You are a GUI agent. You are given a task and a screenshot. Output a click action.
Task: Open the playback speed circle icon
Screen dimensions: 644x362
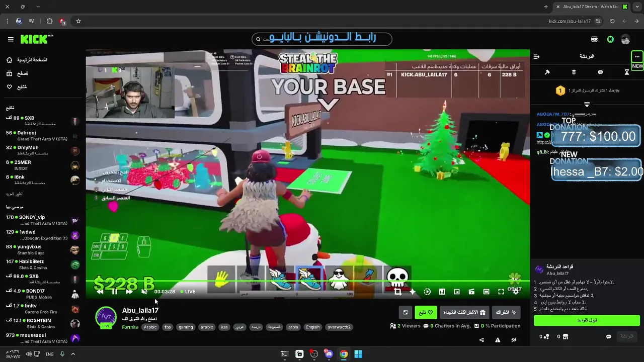pos(427,292)
